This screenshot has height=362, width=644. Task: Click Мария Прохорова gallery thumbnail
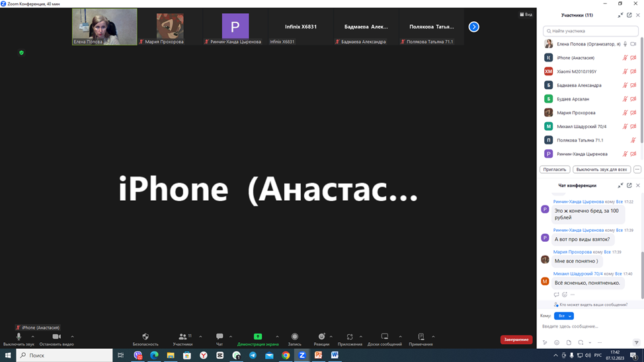170,26
